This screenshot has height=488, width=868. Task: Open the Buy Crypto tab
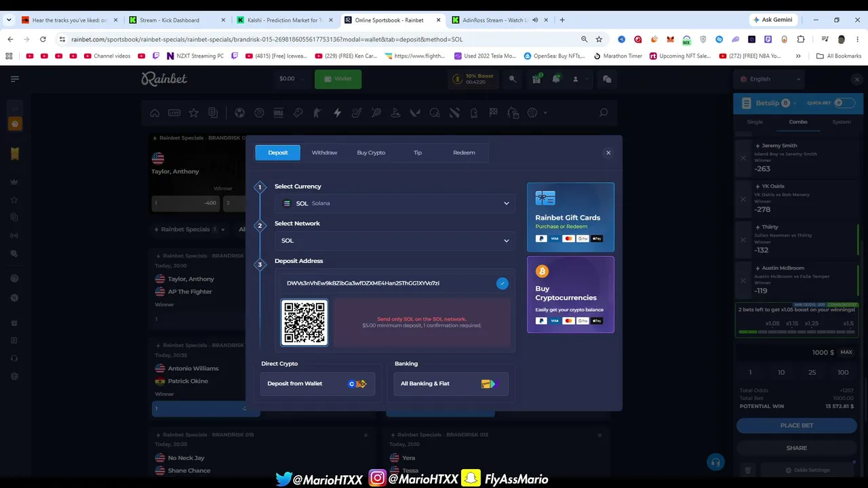coord(371,152)
